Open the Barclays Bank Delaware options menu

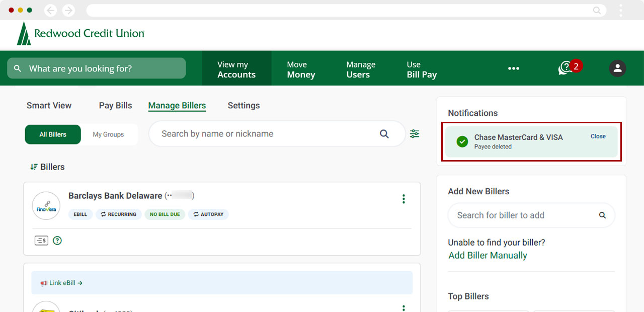(404, 199)
